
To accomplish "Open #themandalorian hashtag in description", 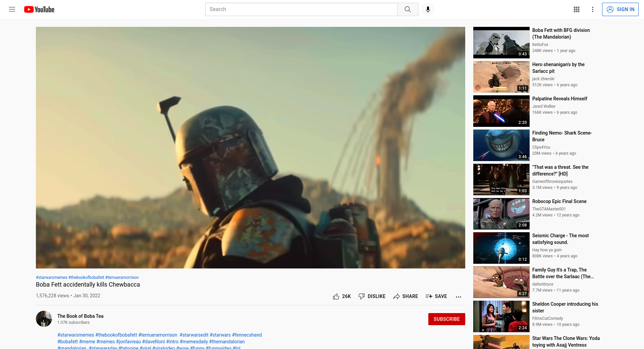I will (227, 342).
